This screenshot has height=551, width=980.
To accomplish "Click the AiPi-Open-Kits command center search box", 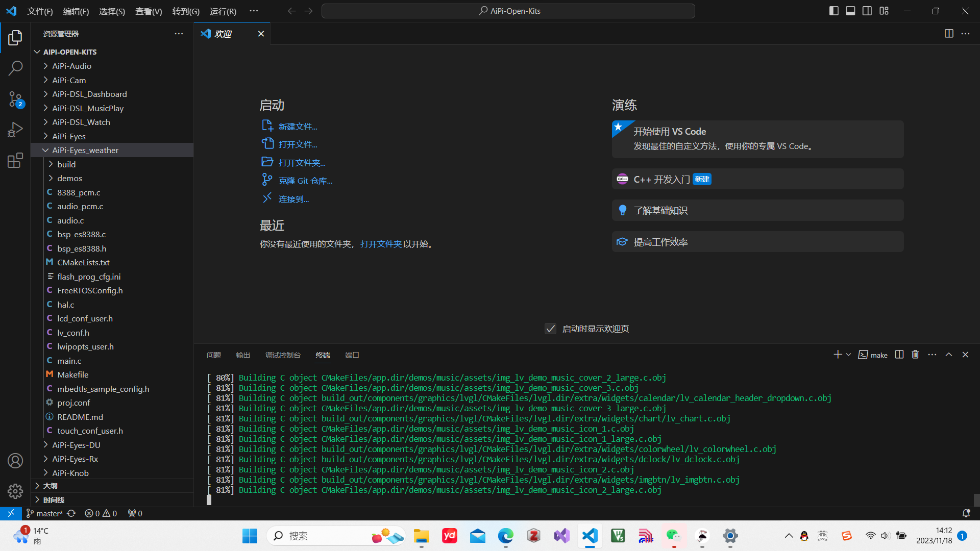I will (508, 11).
